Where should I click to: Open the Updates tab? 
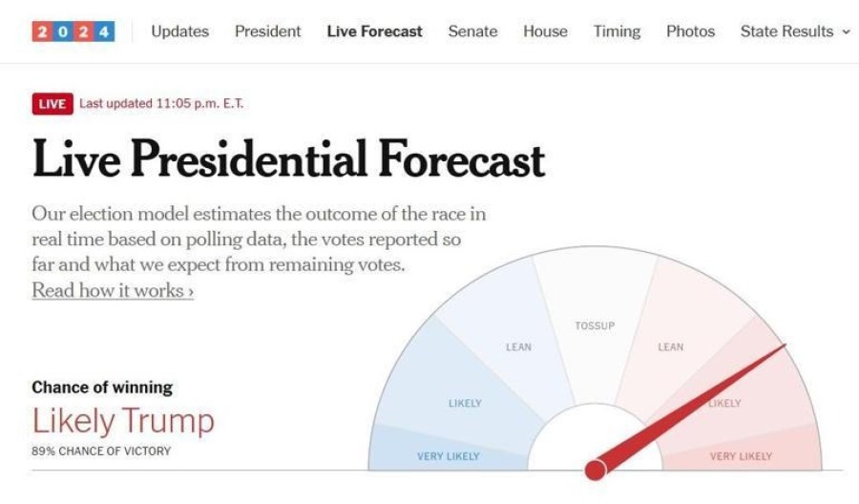(180, 31)
